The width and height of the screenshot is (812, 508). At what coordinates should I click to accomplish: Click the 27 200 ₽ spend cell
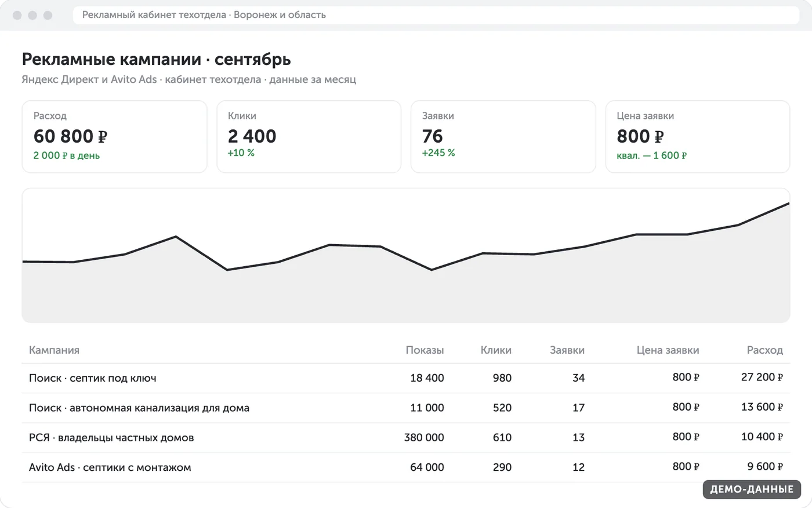click(x=762, y=378)
